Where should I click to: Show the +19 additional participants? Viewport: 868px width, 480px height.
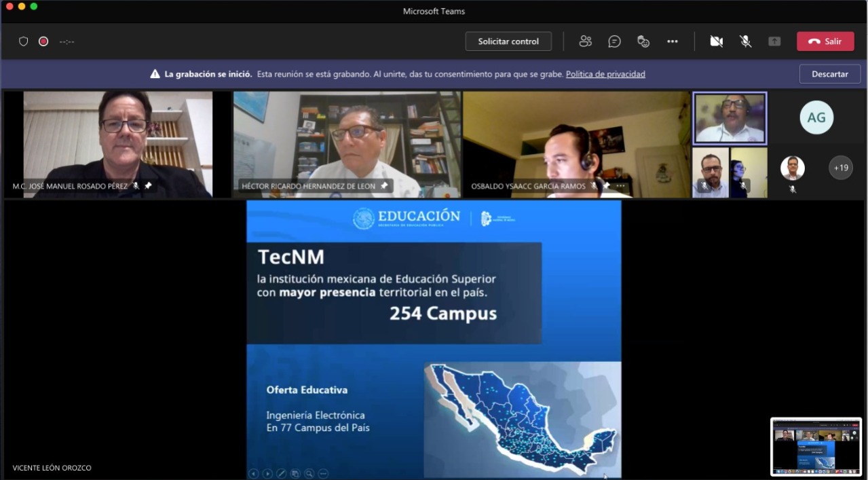point(841,168)
